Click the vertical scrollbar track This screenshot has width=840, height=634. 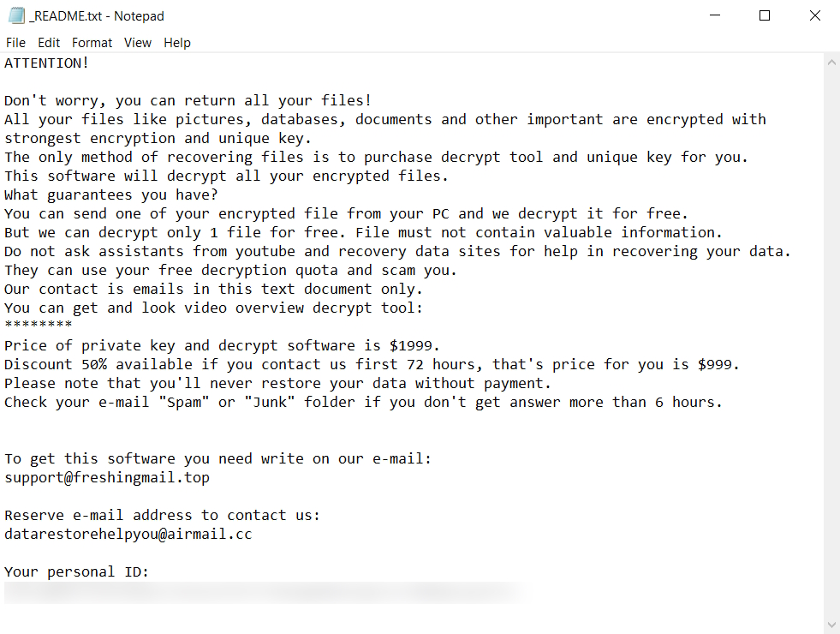pyautogui.click(x=831, y=343)
